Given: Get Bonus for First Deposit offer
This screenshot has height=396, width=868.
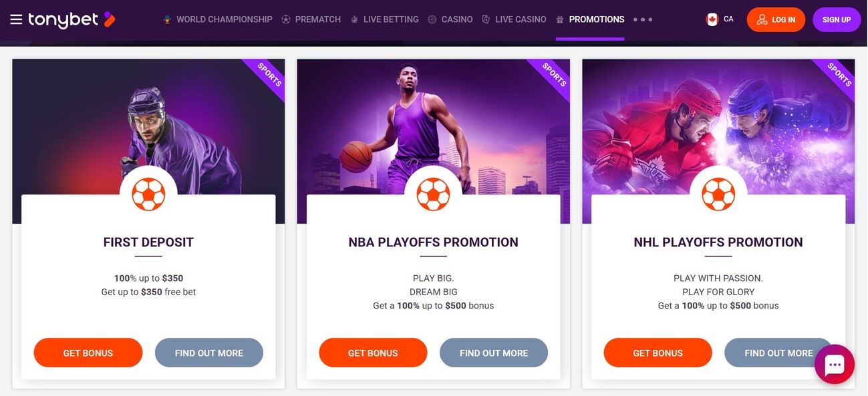Looking at the screenshot, I should (88, 353).
